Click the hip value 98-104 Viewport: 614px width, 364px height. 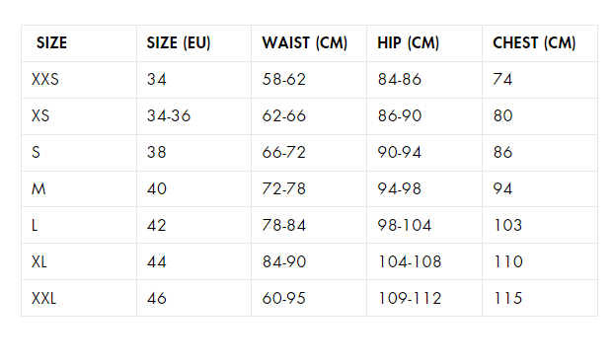click(x=405, y=226)
